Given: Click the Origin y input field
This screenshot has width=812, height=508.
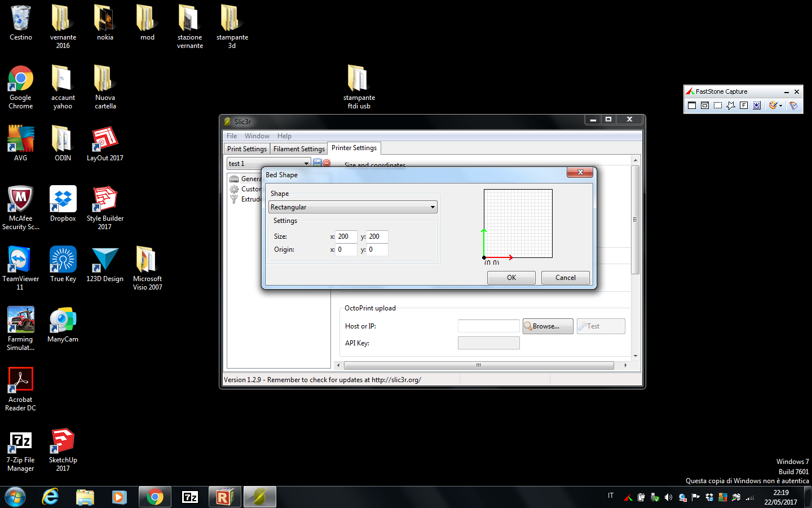Looking at the screenshot, I should [377, 249].
